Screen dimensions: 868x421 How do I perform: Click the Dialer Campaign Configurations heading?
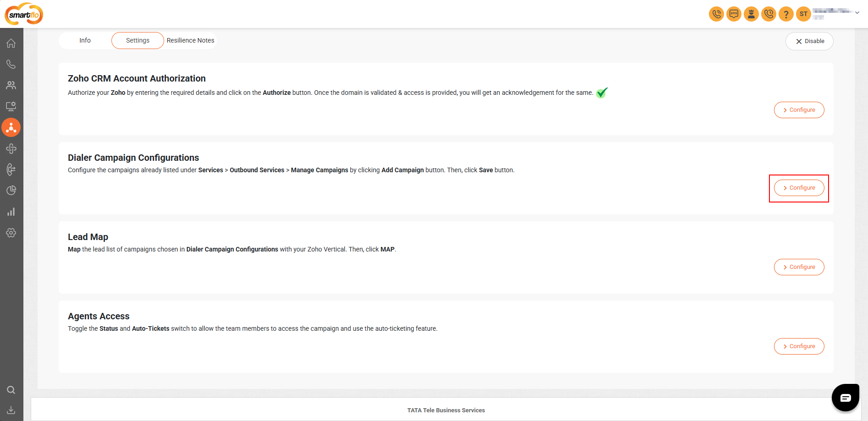coord(133,158)
